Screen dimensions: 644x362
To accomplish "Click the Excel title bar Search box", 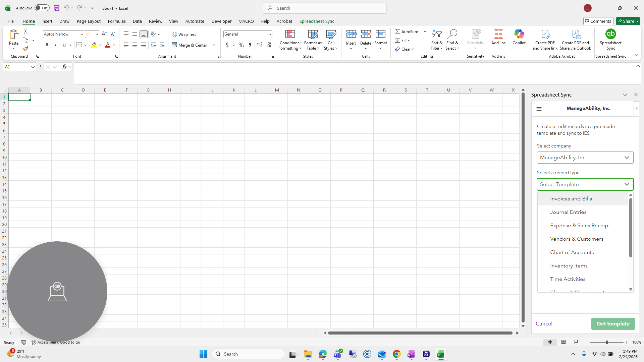I will [324, 8].
